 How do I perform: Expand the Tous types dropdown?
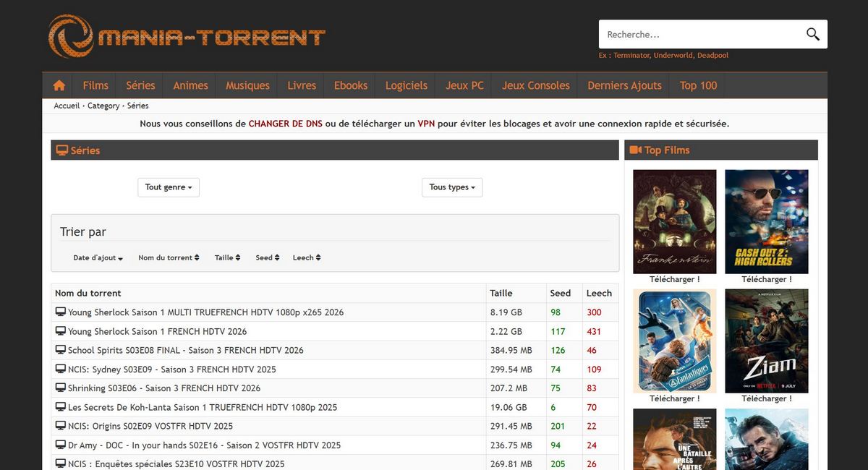point(452,187)
